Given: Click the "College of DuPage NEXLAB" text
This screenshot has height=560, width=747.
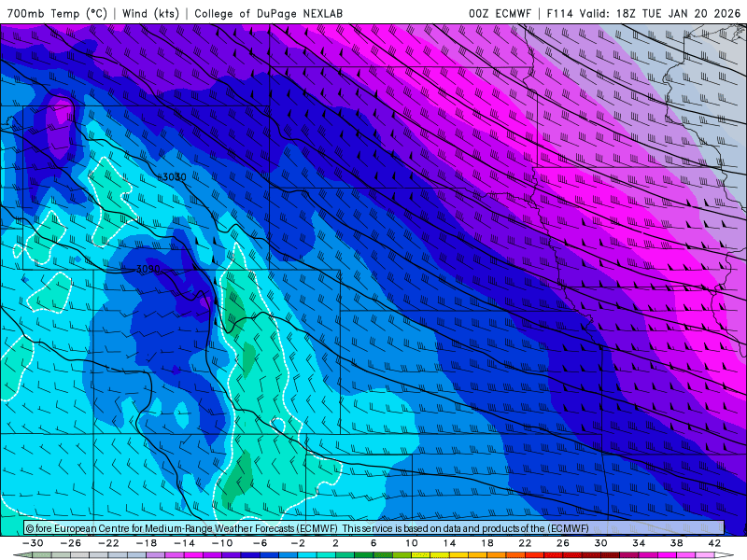Looking at the screenshot, I should point(269,13).
